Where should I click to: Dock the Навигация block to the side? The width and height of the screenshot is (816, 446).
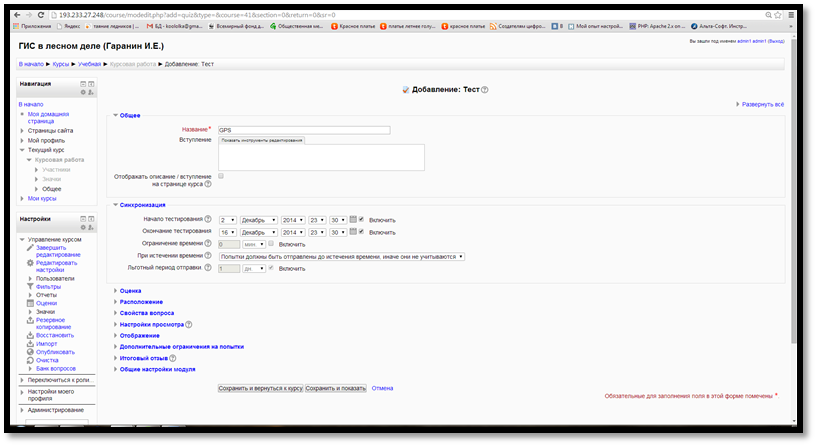91,84
